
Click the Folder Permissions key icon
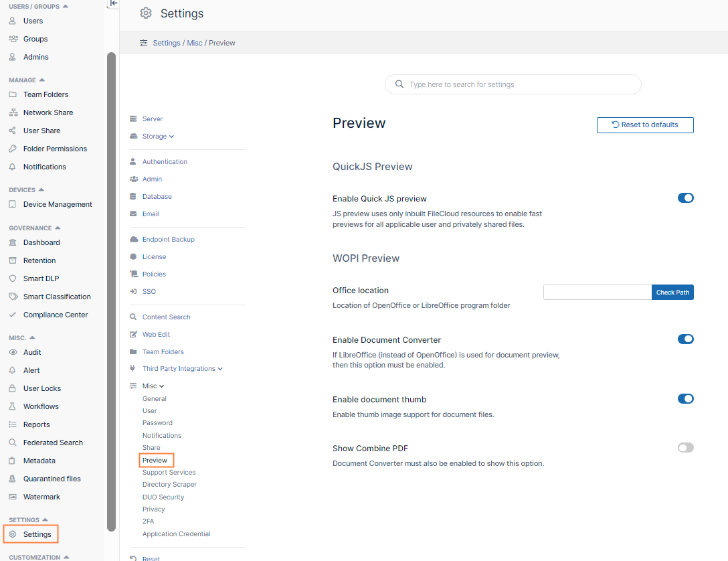pyautogui.click(x=12, y=149)
